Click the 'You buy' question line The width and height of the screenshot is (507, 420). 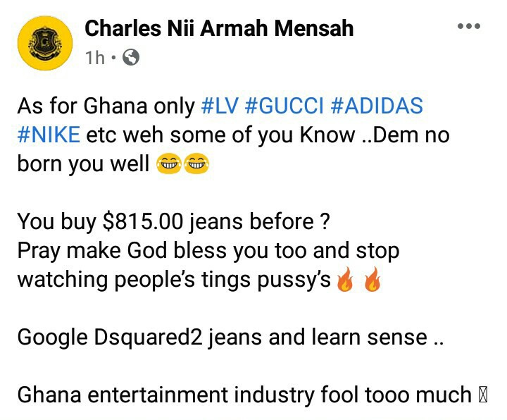coord(174,222)
